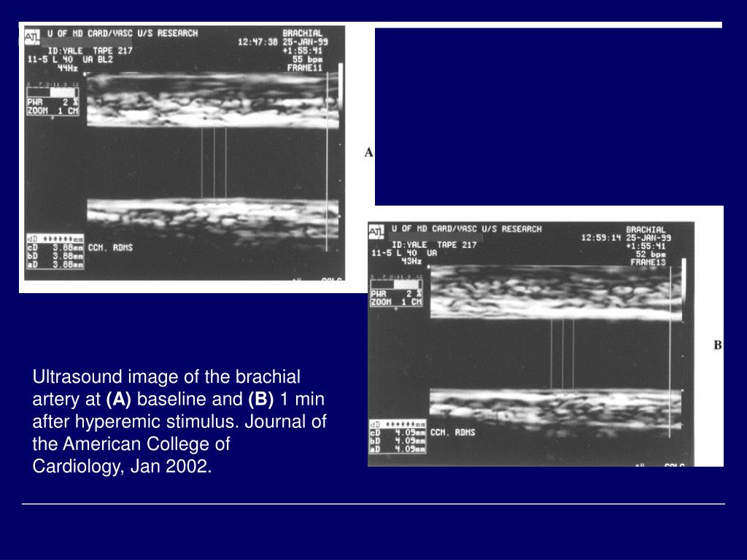Click the 'FRAME11' indicator
Image resolution: width=747 pixels, height=560 pixels.
tap(305, 68)
